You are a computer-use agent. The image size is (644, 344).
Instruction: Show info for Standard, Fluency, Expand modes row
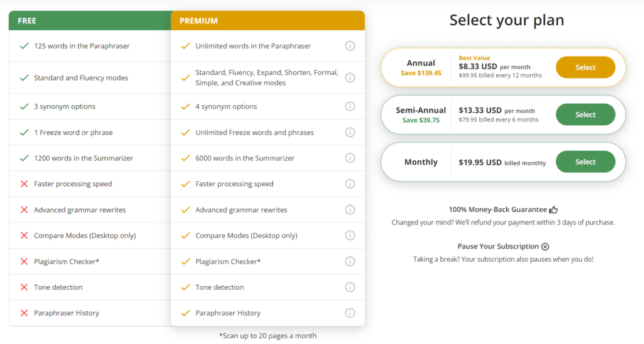coord(350,77)
